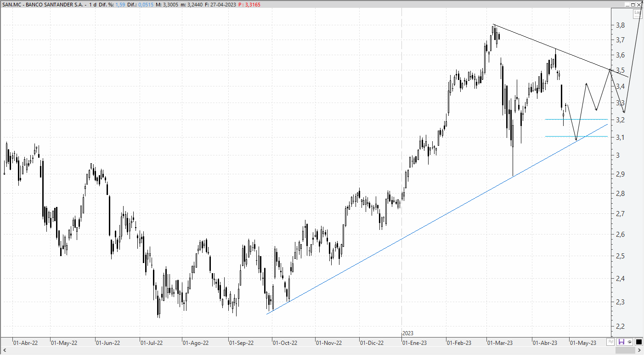This screenshot has width=644, height=355.
Task: Click the 'M: 3,3005' maximum value
Action: pos(167,4)
